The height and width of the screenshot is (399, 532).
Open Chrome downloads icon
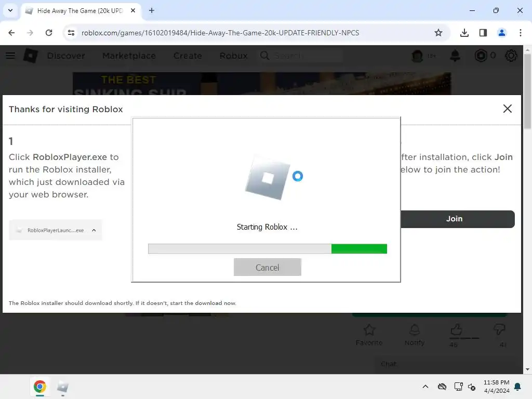coord(464,33)
